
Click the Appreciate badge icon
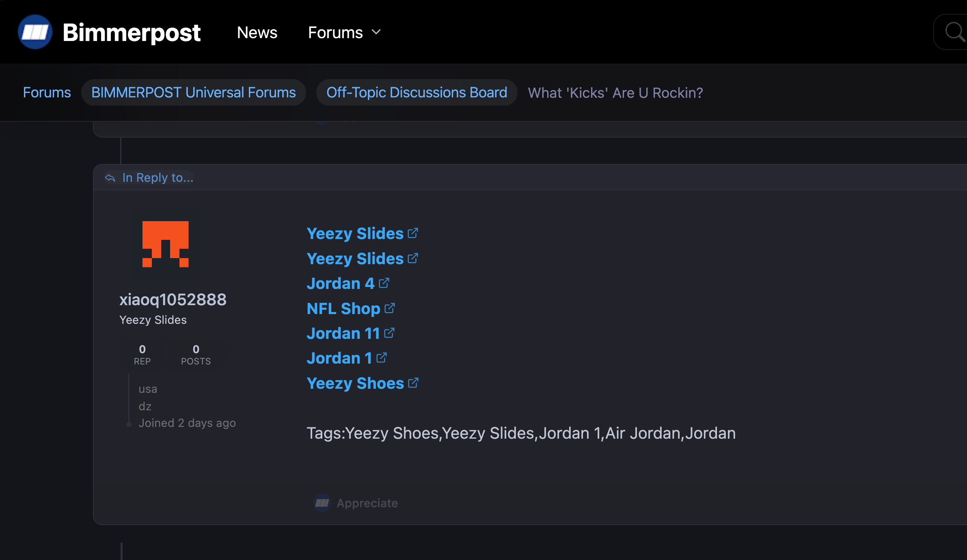coord(322,503)
